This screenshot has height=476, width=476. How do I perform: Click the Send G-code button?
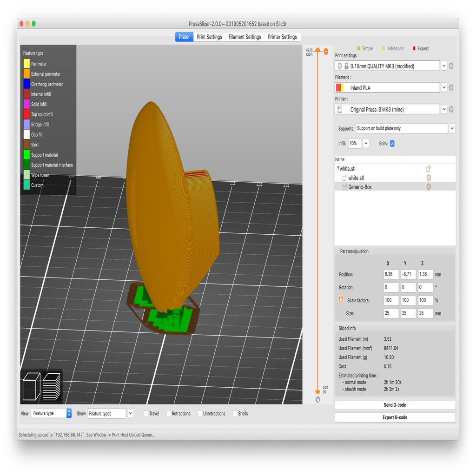tap(395, 405)
